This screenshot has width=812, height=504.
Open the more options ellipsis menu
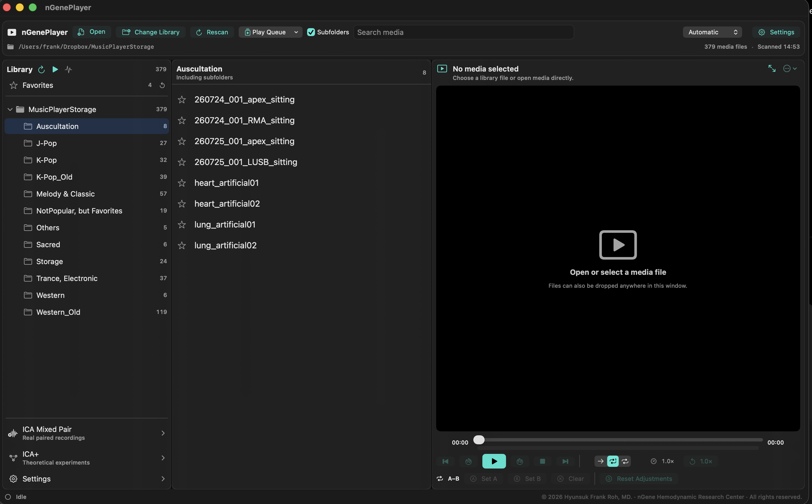790,69
